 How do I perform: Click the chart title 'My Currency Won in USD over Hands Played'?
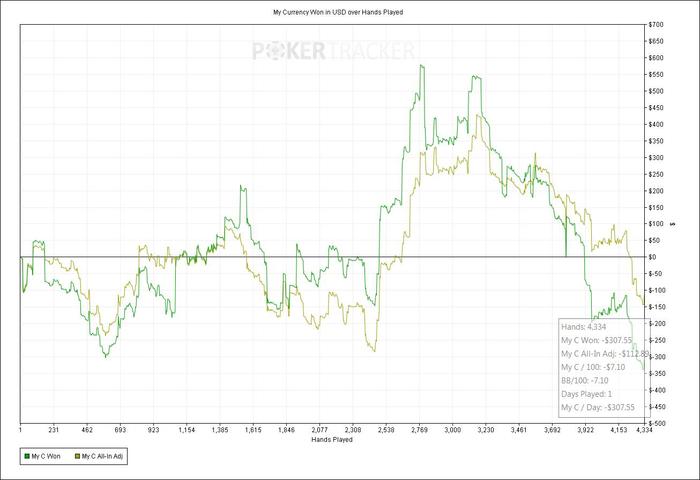pos(338,13)
